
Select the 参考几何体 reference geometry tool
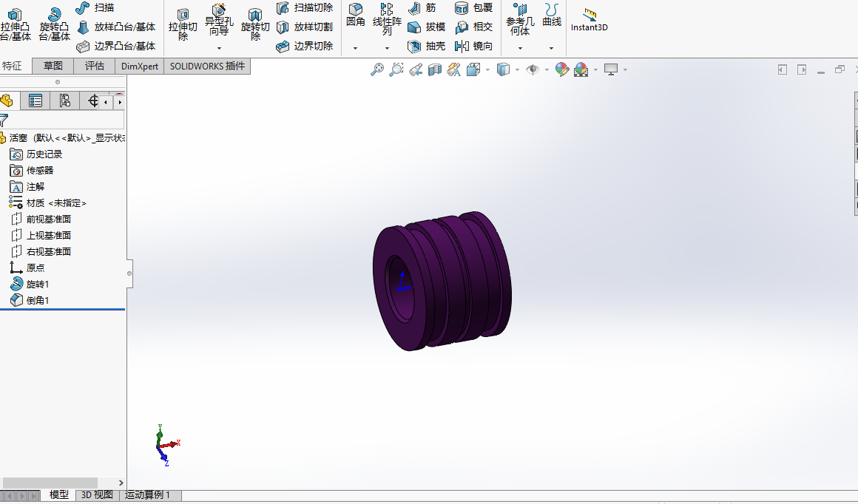pyautogui.click(x=520, y=20)
